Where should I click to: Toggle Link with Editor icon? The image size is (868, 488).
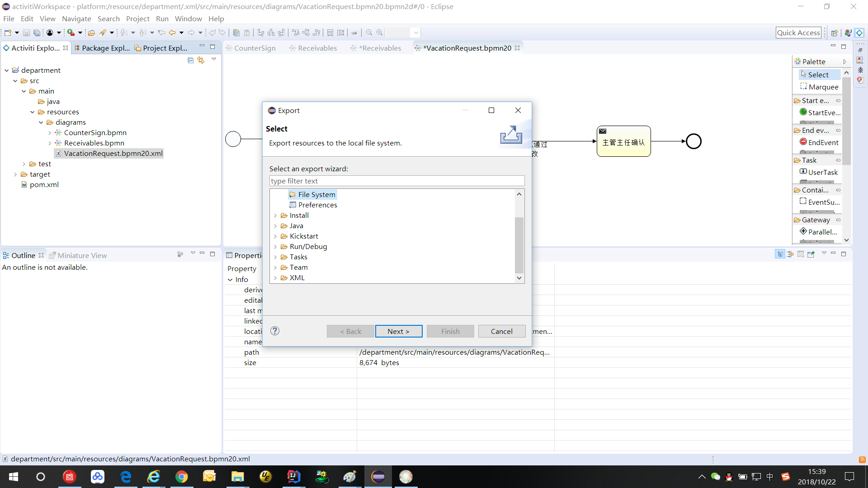click(x=201, y=60)
